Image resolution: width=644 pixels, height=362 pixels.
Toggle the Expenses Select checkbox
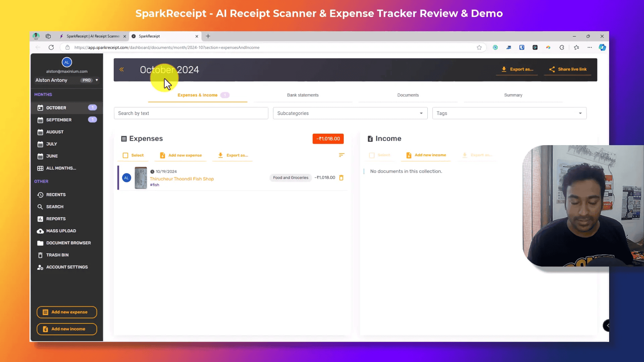125,155
